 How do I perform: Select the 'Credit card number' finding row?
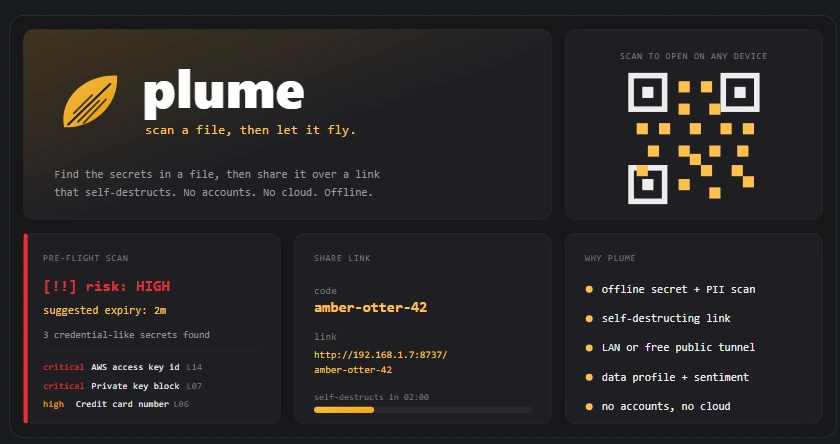[x=116, y=404]
